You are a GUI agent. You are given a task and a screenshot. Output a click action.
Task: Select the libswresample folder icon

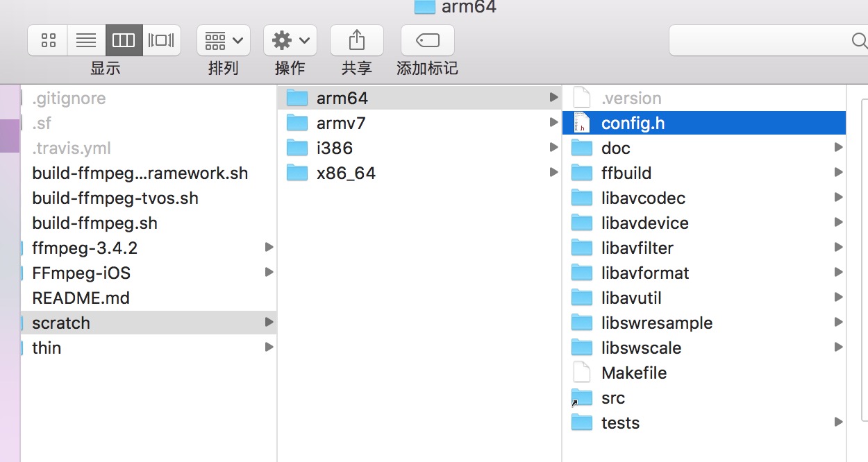click(582, 323)
